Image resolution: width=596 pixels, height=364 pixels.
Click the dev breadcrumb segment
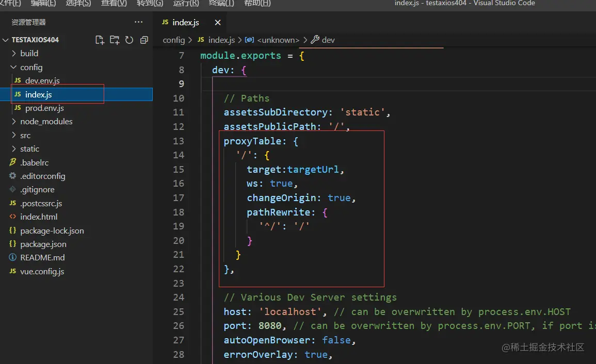[x=328, y=40]
